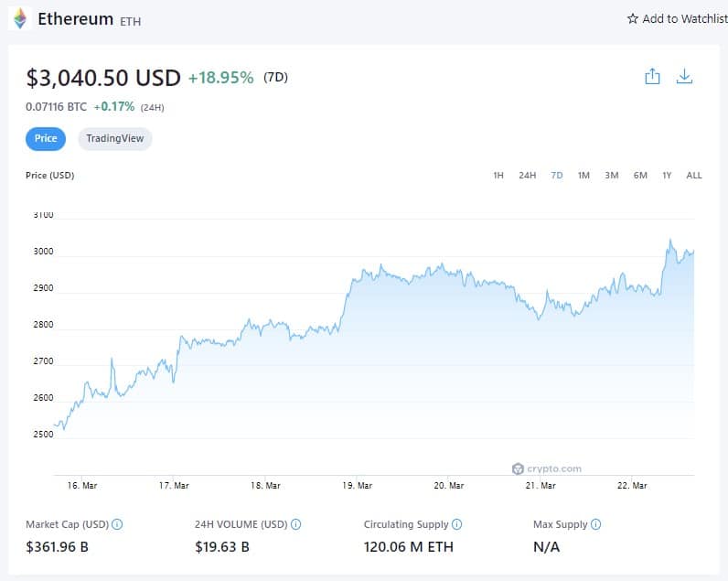Open Circulating Supply info icon
Image resolution: width=728 pixels, height=581 pixels.
[457, 524]
